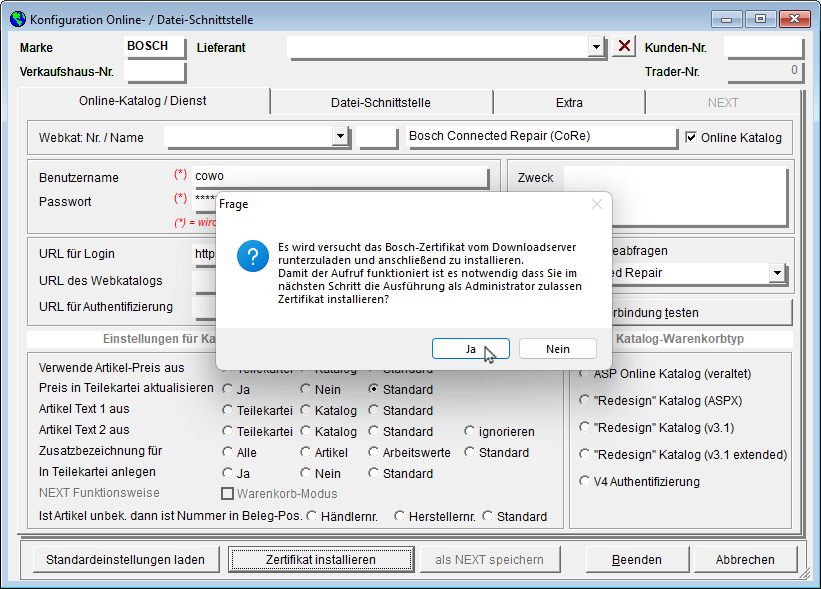Select Ja for In Teilekartei anlegen
Screen dimensions: 821x589
pos(227,473)
